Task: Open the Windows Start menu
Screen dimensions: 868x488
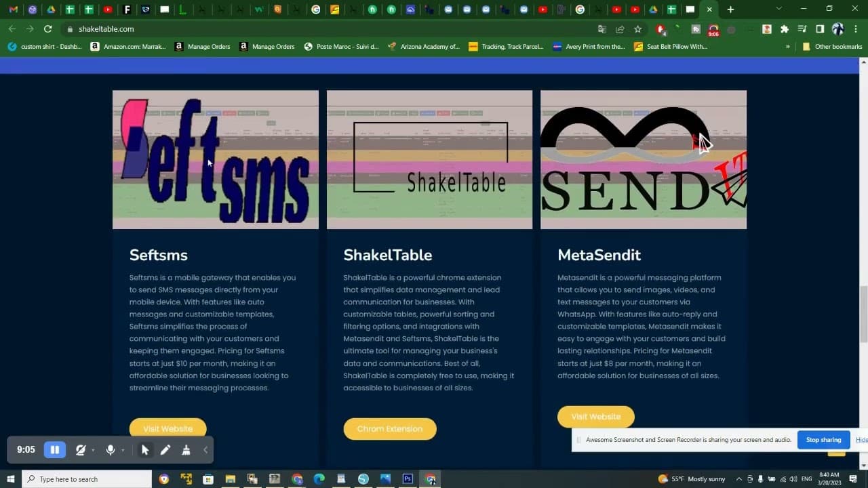Action: 10,479
